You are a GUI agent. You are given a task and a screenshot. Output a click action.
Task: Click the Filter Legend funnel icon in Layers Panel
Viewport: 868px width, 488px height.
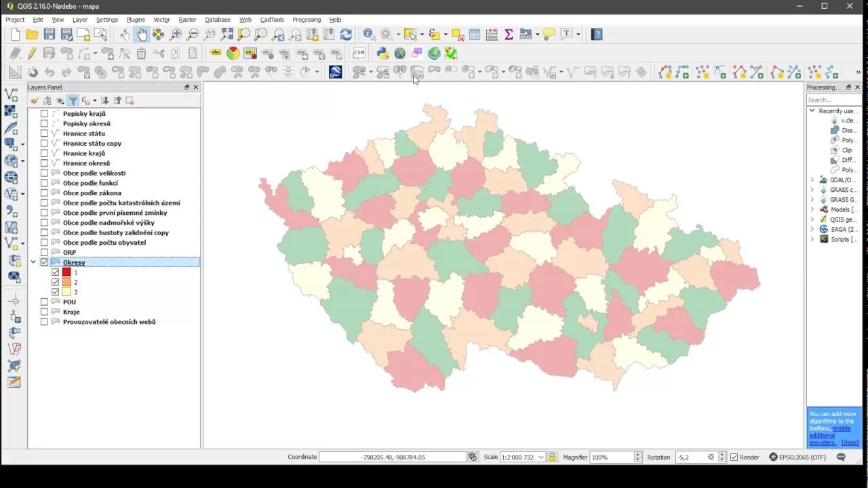(73, 100)
